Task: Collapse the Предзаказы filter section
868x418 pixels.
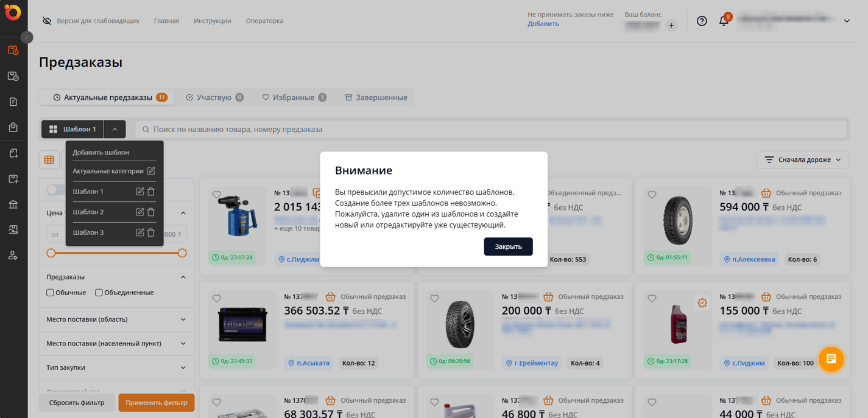Action: [183, 277]
